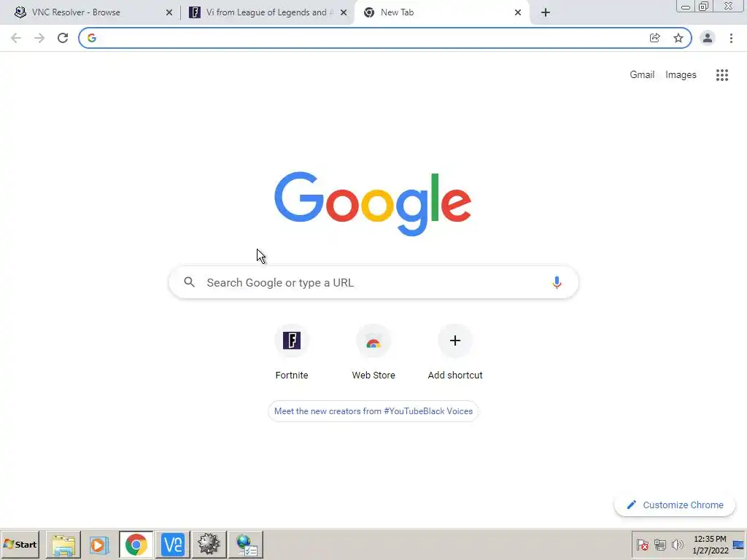Click the volume speaker tray icon
The height and width of the screenshot is (560, 747).
[x=677, y=544]
